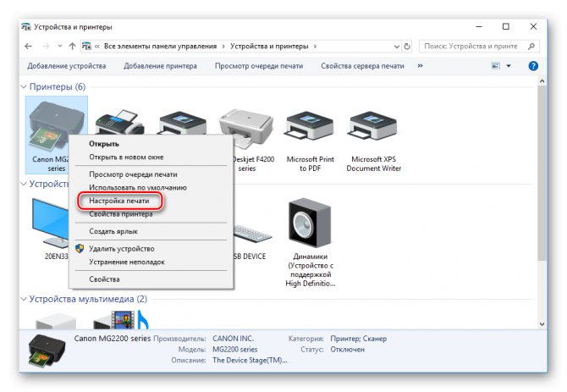
Task: Open the view options dropdown arrow
Action: click(509, 66)
